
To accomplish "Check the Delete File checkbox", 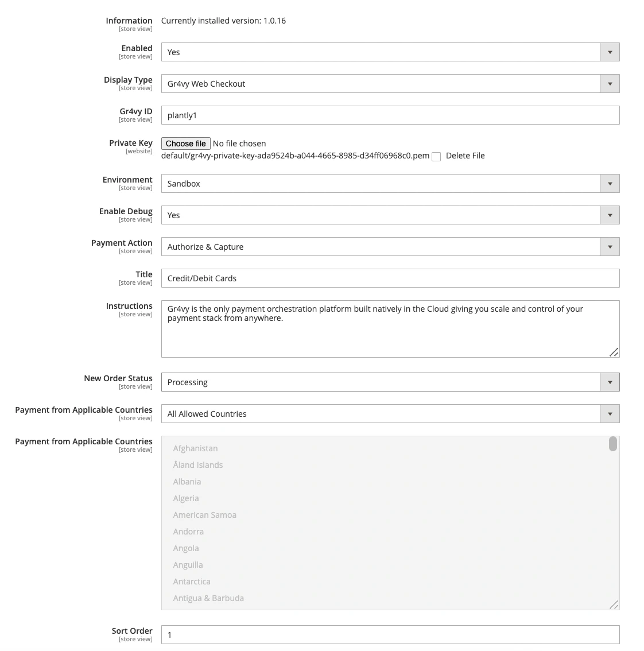I will pos(436,156).
